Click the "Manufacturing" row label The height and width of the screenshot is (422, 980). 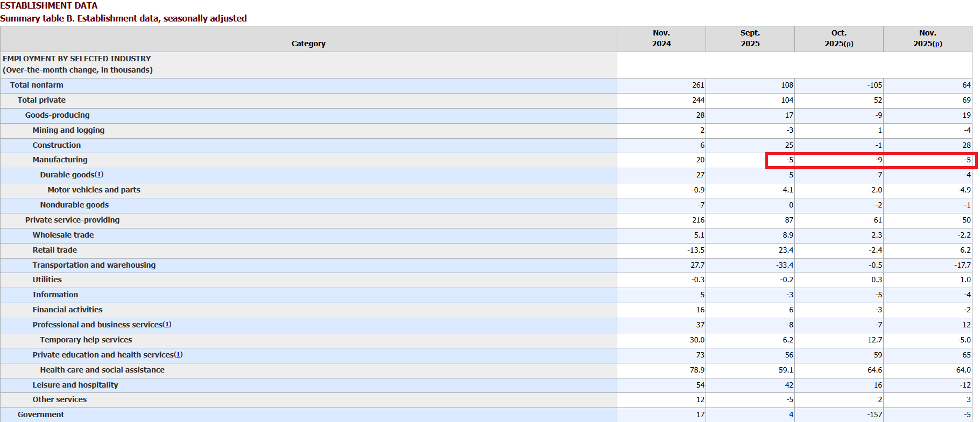click(x=60, y=160)
